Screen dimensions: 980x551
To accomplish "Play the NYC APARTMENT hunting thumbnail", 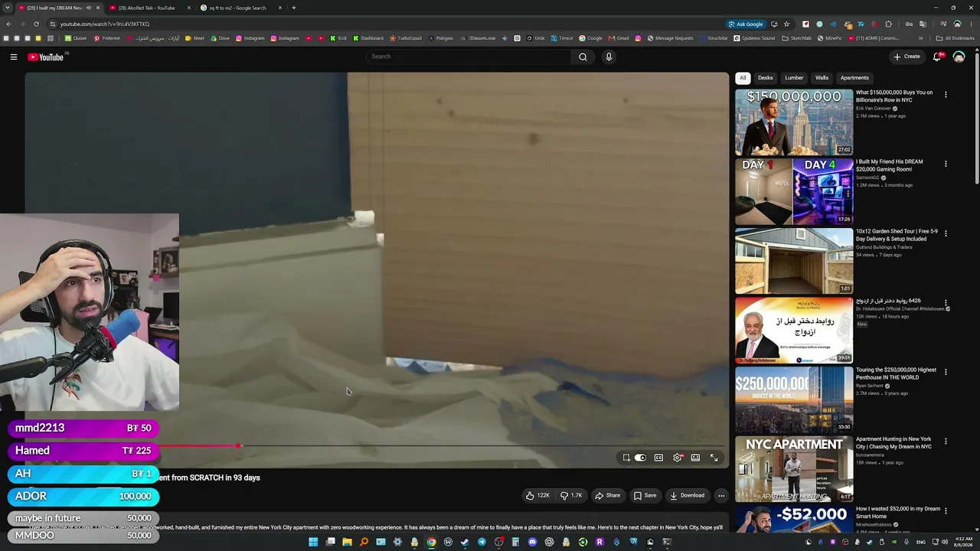I will pyautogui.click(x=794, y=469).
